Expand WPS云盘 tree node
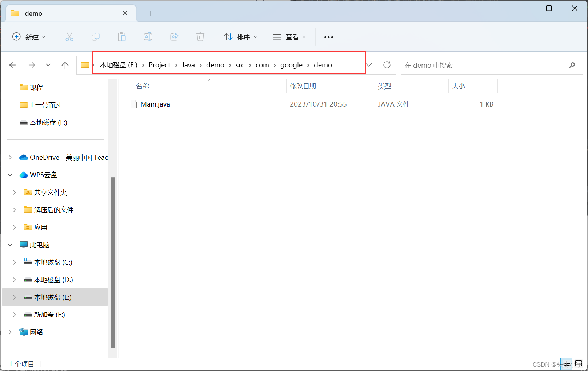Viewport: 588px width, 371px height. [10, 174]
